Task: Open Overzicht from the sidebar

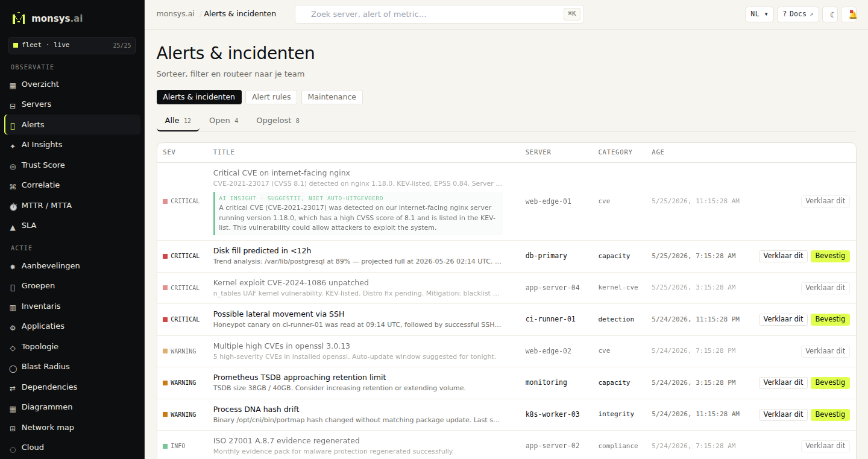Action: pyautogui.click(x=72, y=84)
